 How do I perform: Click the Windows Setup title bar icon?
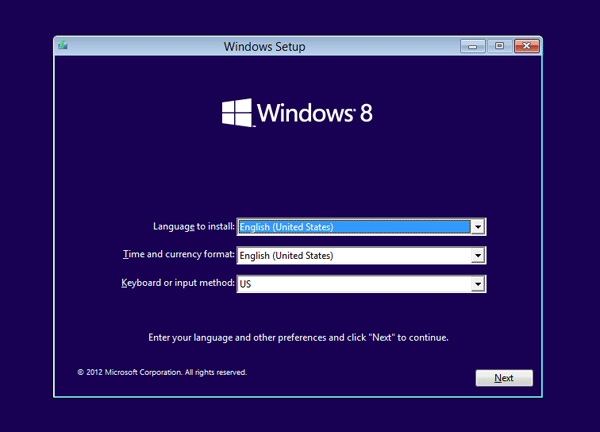(63, 46)
